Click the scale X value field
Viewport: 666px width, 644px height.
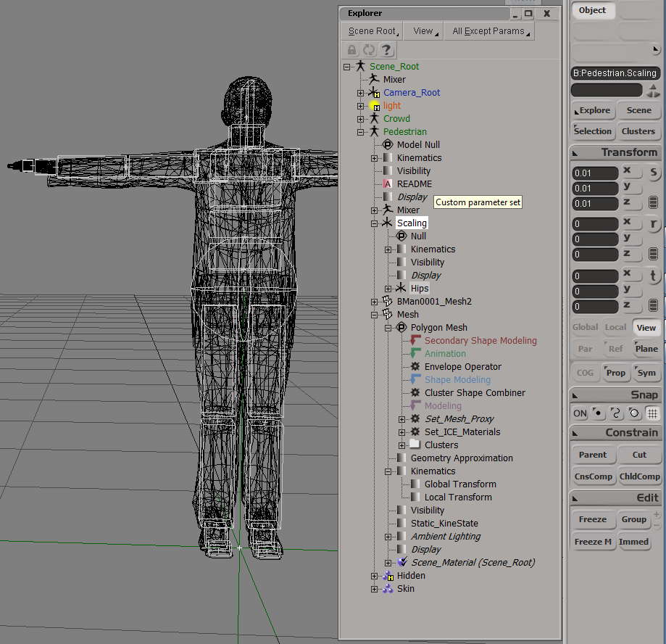595,173
